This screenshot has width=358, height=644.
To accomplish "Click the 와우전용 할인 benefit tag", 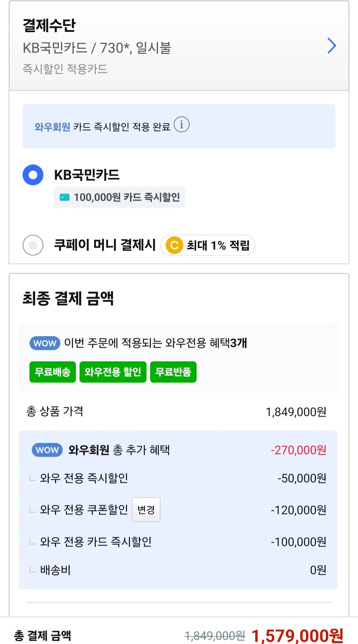I will (113, 372).
